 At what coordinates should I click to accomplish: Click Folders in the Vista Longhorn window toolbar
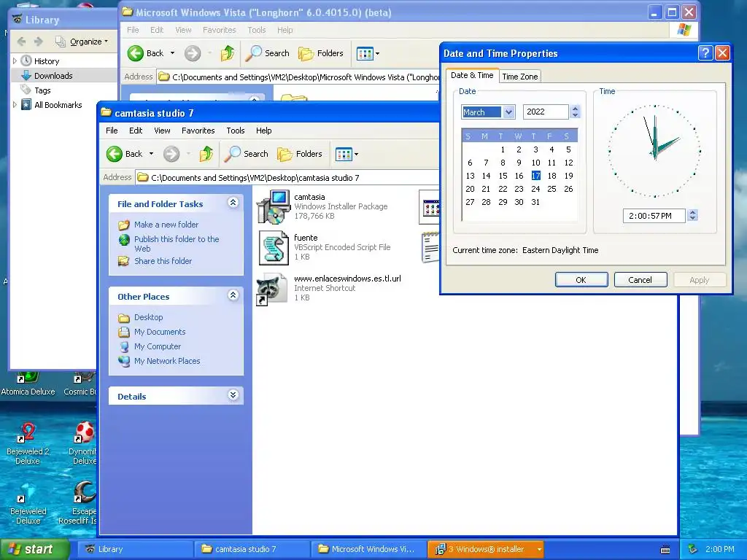(321, 53)
